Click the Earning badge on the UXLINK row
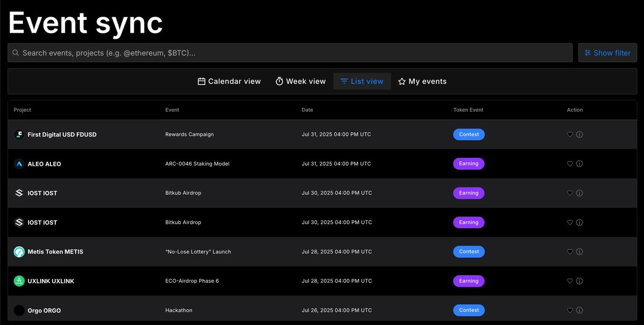The width and height of the screenshot is (644, 325). [x=469, y=281]
